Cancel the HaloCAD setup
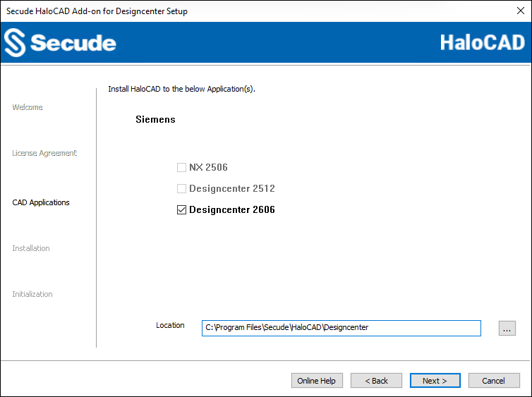This screenshot has width=532, height=397. coord(494,381)
